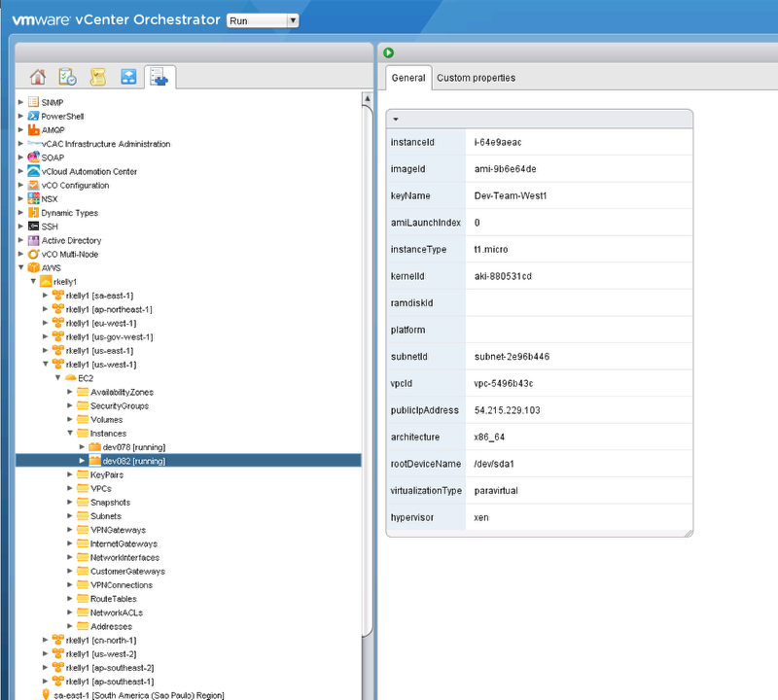Select the VPNGateways tree item
Screen dimensions: 778x700
118,530
